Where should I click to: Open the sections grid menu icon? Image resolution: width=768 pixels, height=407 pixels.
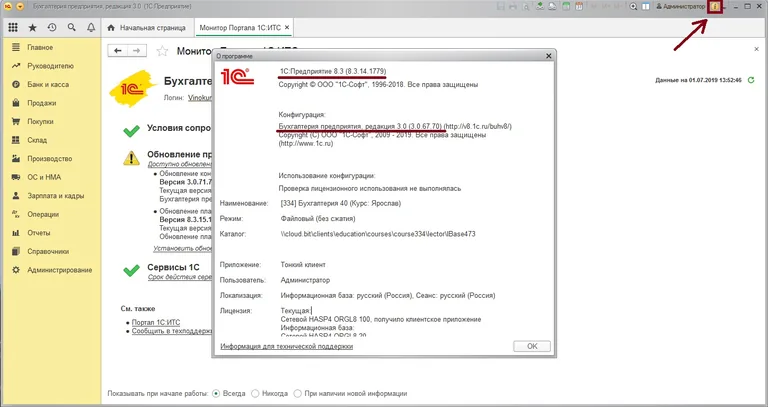13,27
